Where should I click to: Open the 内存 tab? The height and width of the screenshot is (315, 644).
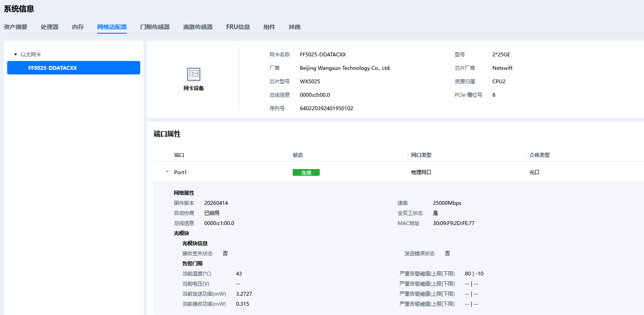point(78,27)
